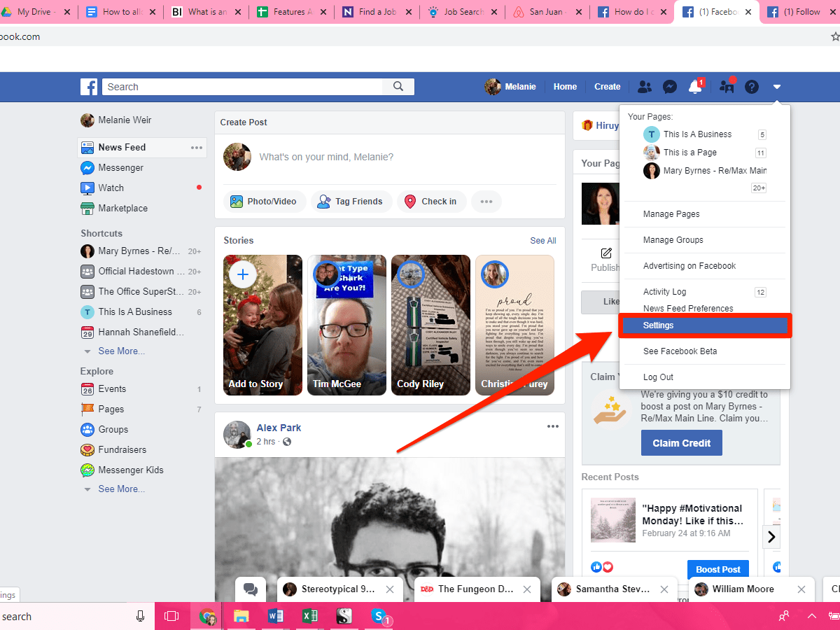Click the Tag Friends button
Viewport: 840px width, 630px height.
(x=350, y=202)
